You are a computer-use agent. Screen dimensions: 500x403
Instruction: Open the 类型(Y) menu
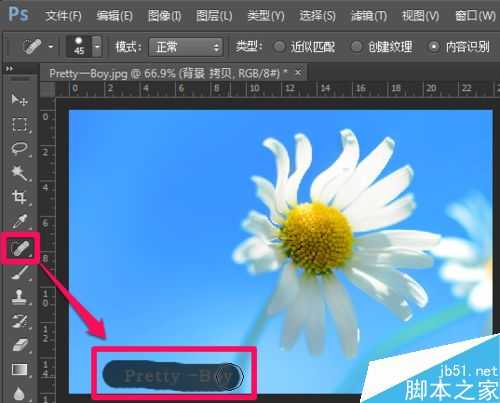point(266,16)
